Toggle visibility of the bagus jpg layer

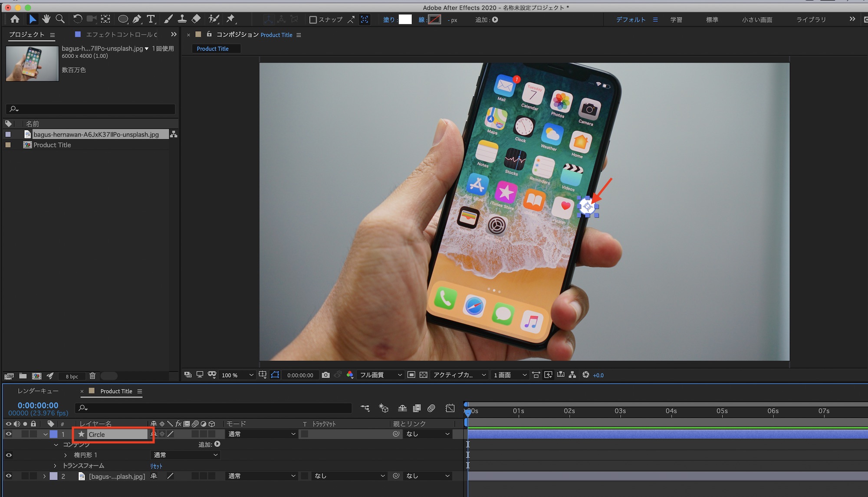click(x=8, y=476)
